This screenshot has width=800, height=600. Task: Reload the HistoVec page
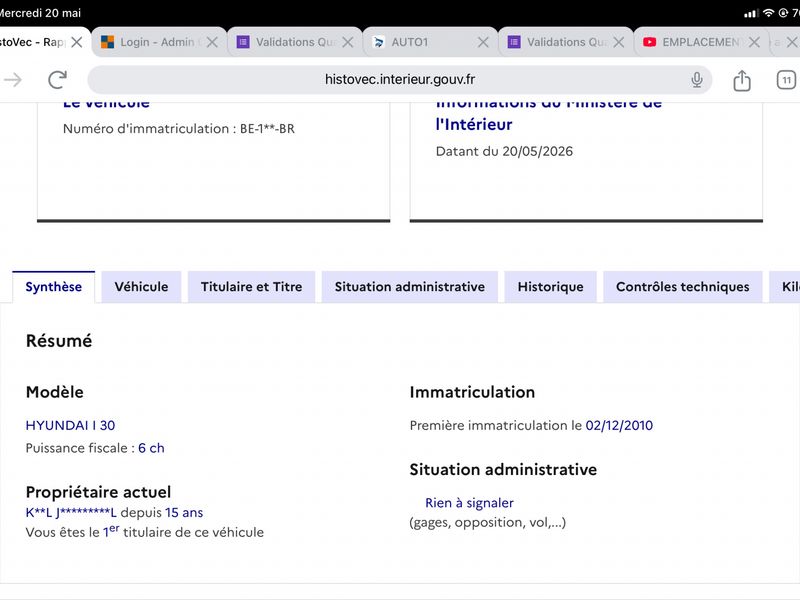tap(57, 80)
